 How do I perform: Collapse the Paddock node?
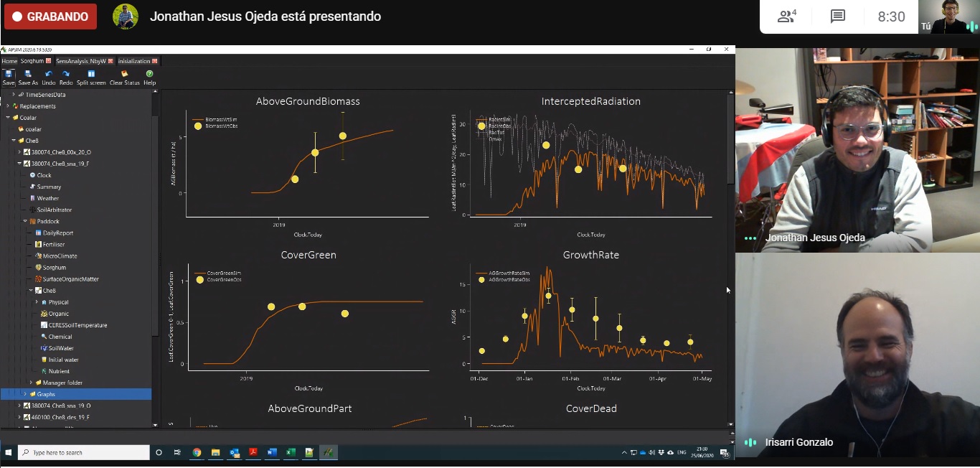click(25, 221)
